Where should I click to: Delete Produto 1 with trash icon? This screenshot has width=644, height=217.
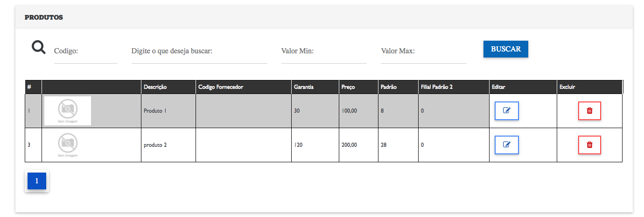(x=589, y=111)
